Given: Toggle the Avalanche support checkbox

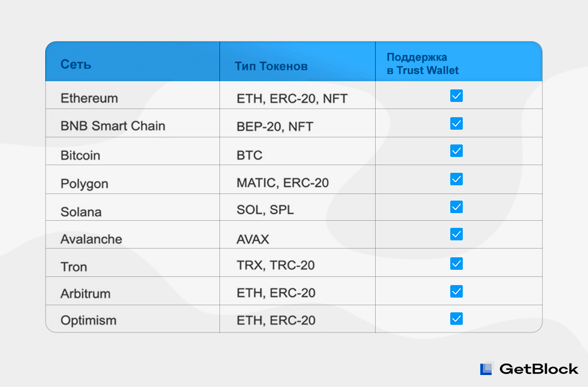Looking at the screenshot, I should pos(456,234).
